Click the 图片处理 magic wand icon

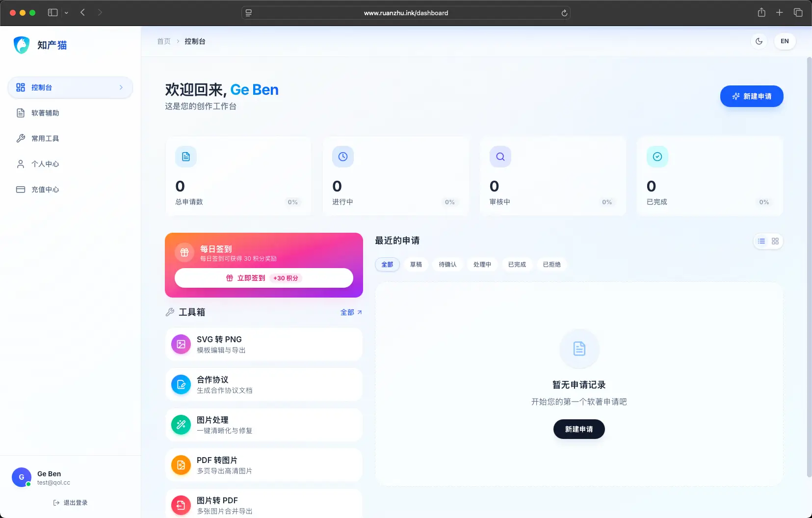[181, 425]
